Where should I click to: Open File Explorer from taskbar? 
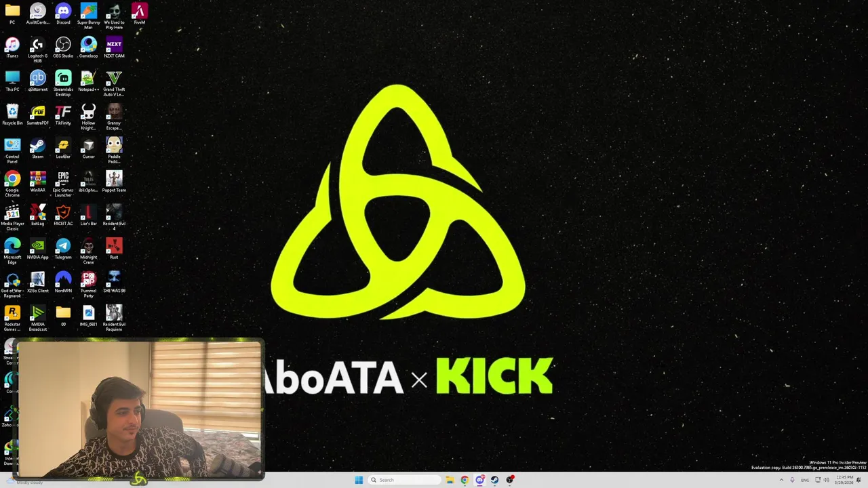tap(450, 480)
